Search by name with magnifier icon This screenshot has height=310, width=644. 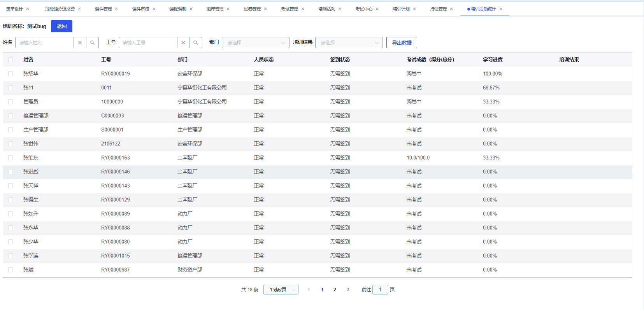click(92, 43)
